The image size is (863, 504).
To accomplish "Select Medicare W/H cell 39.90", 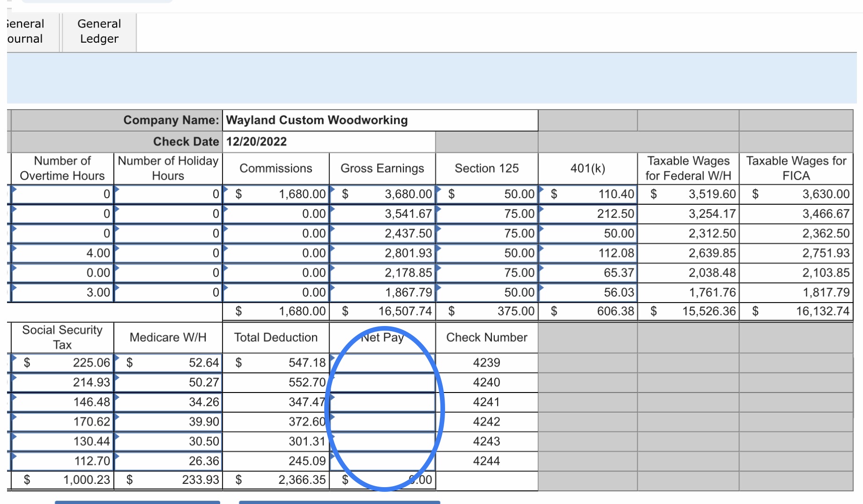I will [x=168, y=422].
